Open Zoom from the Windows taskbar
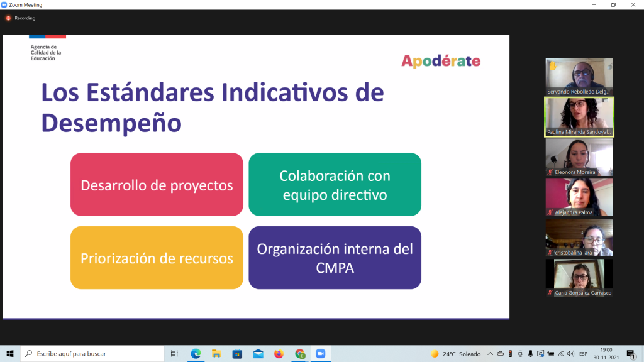Screen dimensions: 644x362 320,354
